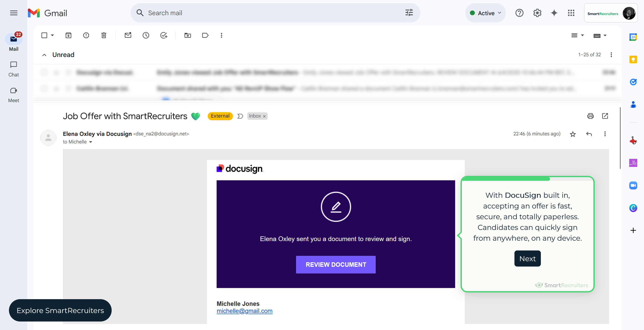
Task: Delete the email using the trash icon
Action: point(104,35)
